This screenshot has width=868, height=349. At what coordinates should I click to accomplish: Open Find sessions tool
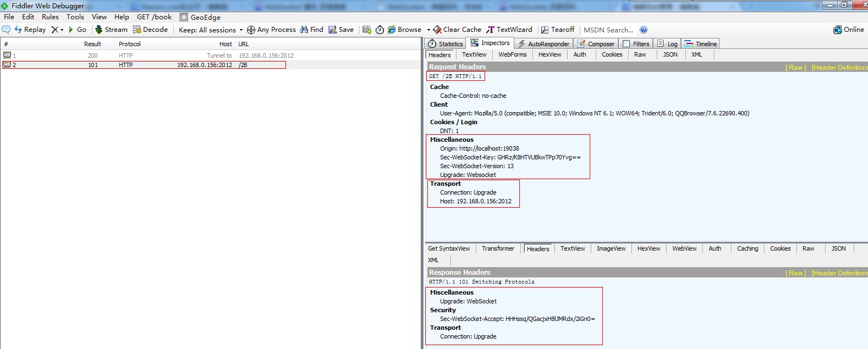tap(311, 30)
